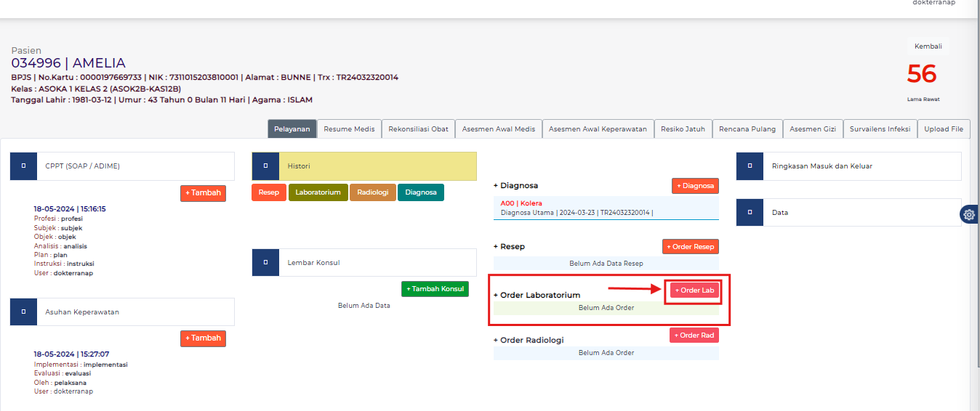Add a new diagnosis with + Diagnosa

pyautogui.click(x=695, y=186)
